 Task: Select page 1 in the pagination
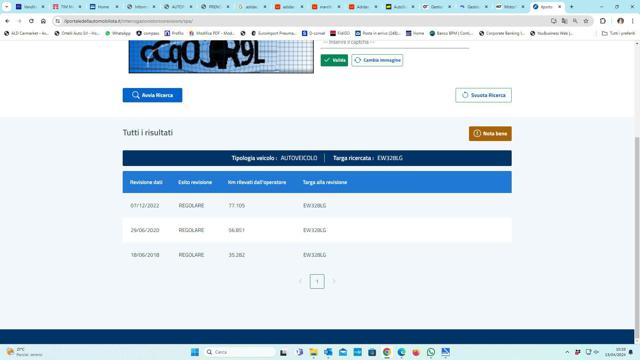(317, 281)
